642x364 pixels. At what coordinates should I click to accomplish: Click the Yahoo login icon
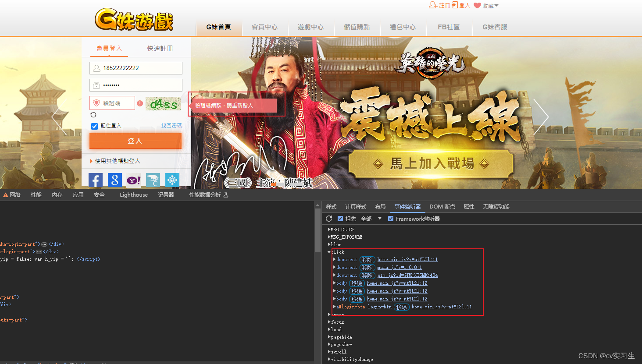[x=134, y=180]
